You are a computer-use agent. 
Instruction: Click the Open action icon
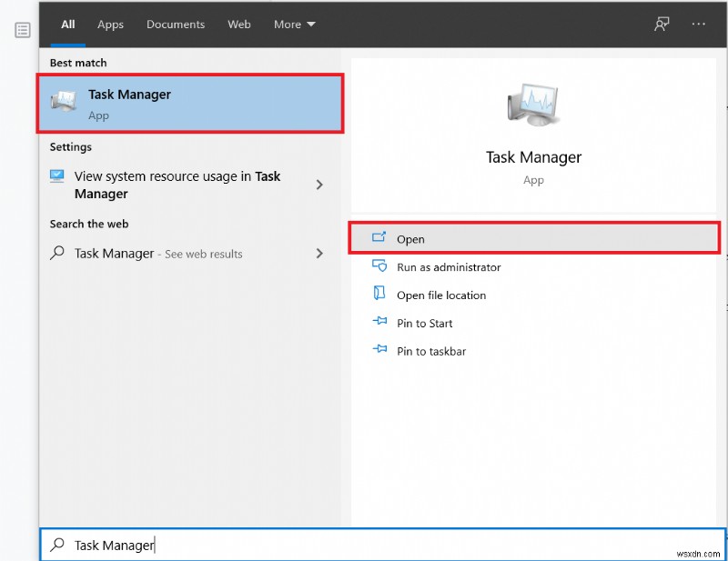point(379,238)
